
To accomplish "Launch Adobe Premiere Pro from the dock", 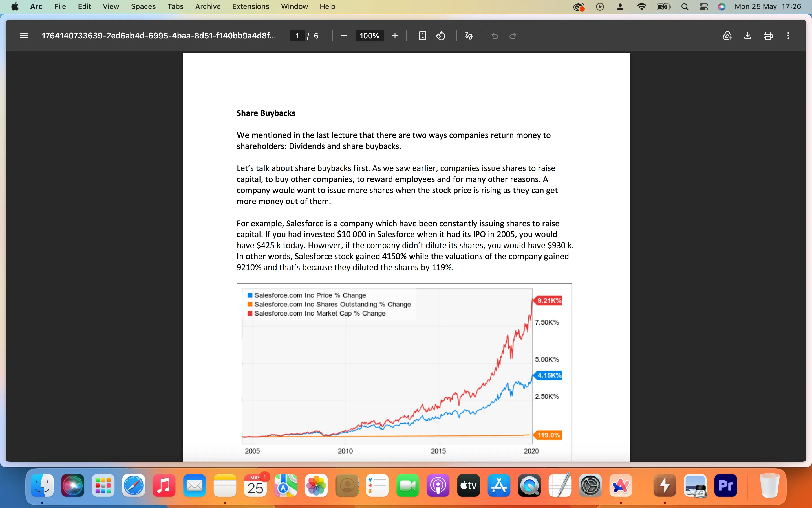I will tap(725, 485).
